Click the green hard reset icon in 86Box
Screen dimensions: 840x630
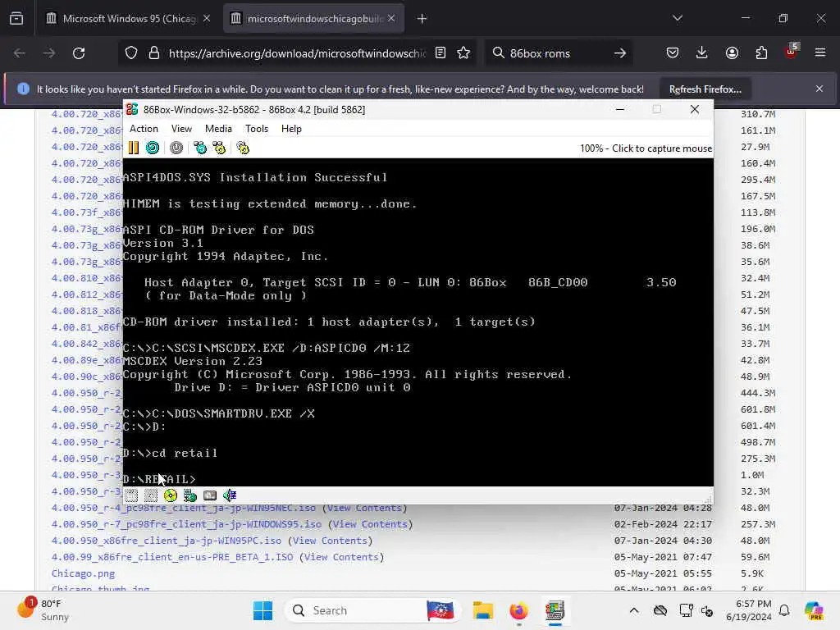click(153, 148)
